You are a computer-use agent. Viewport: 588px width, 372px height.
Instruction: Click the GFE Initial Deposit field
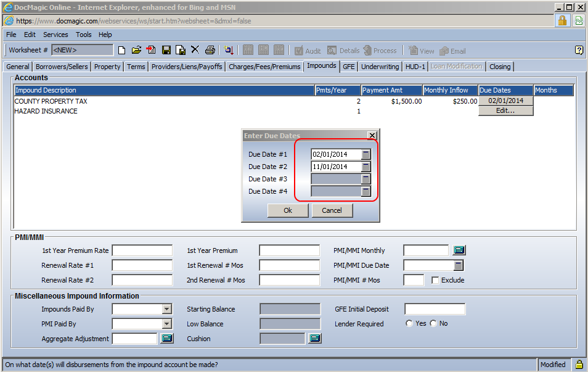[435, 309]
